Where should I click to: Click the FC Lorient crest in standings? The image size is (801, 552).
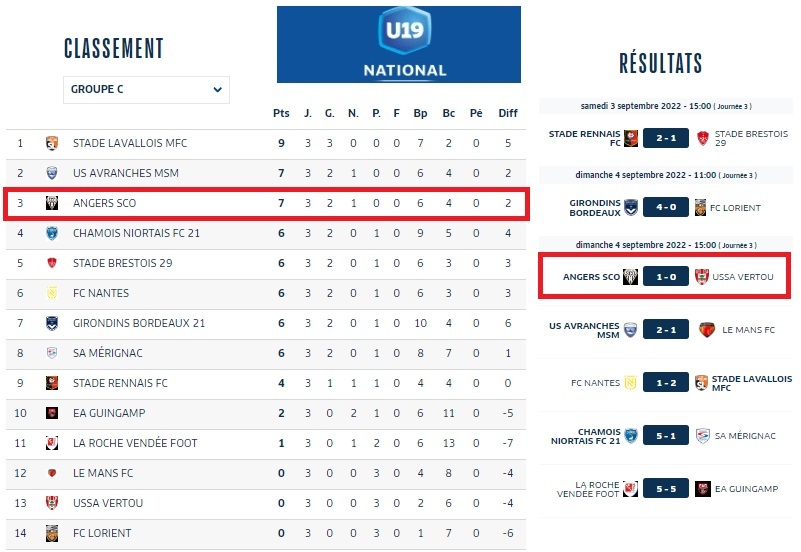[52, 533]
